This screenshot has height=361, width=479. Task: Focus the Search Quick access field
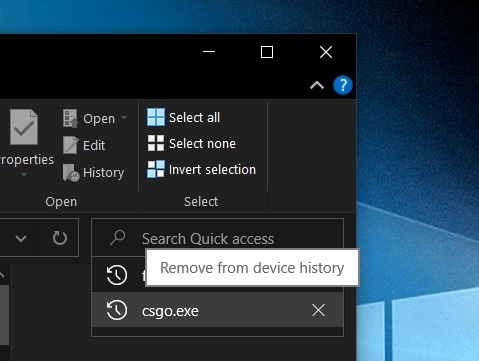[x=217, y=238]
